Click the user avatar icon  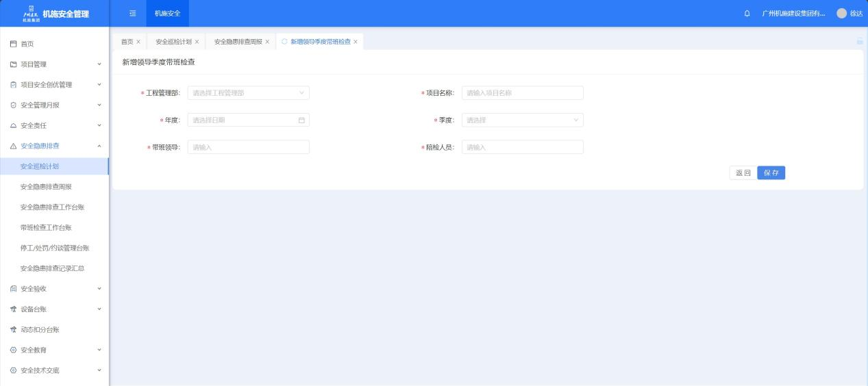841,14
